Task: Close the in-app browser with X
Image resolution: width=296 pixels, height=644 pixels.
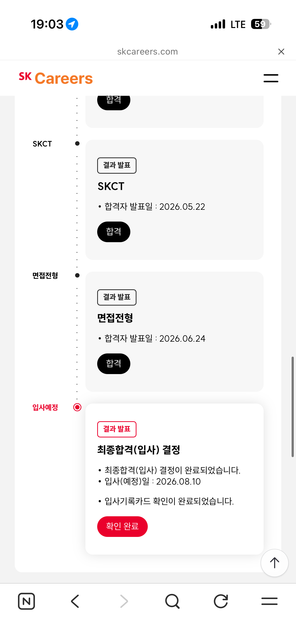Action: (281, 52)
